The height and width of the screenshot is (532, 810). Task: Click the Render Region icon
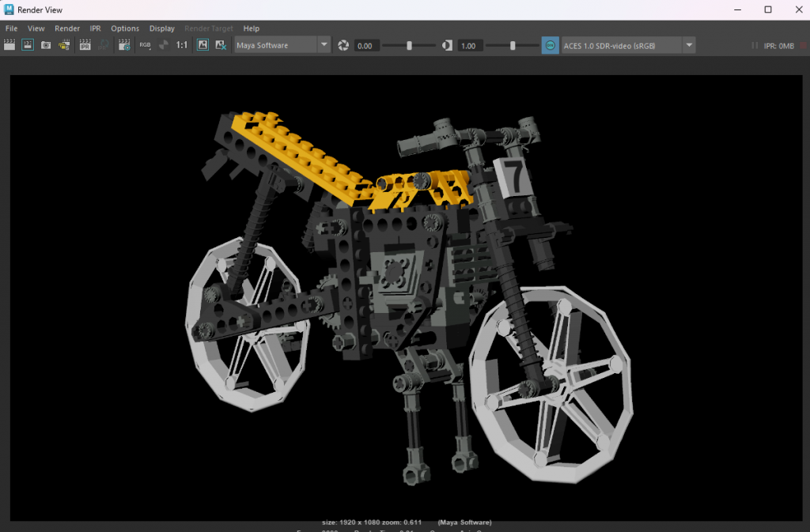pos(28,46)
